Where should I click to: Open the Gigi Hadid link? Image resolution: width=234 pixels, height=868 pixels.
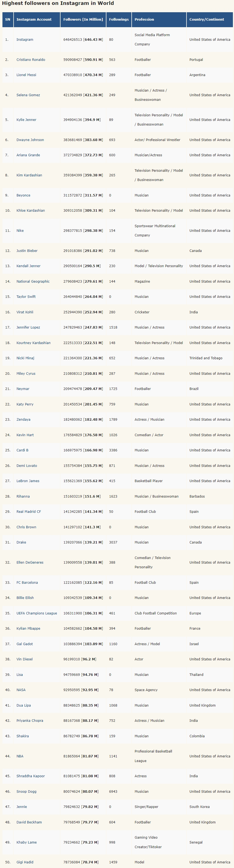tap(25, 862)
